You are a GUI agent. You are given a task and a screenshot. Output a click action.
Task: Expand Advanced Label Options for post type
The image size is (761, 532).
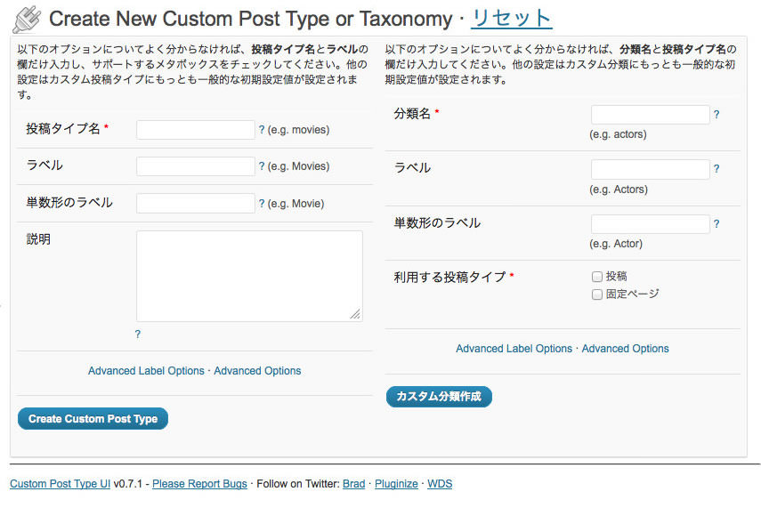click(146, 370)
